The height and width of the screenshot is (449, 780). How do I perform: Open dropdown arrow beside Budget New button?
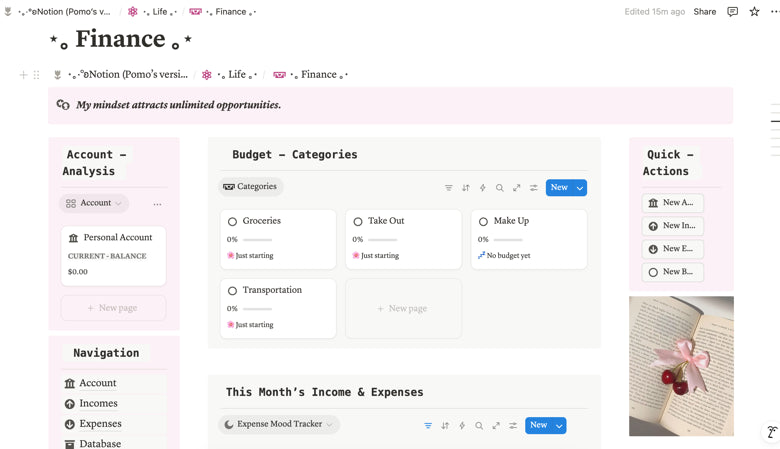tap(580, 188)
